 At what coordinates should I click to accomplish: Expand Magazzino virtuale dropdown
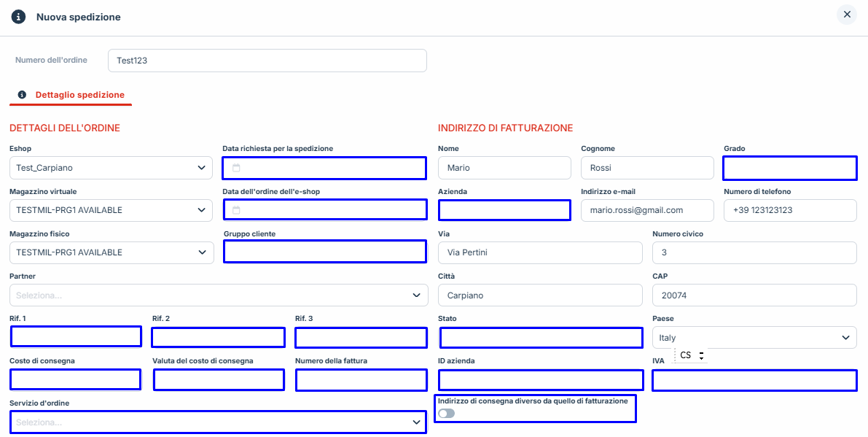pyautogui.click(x=111, y=210)
